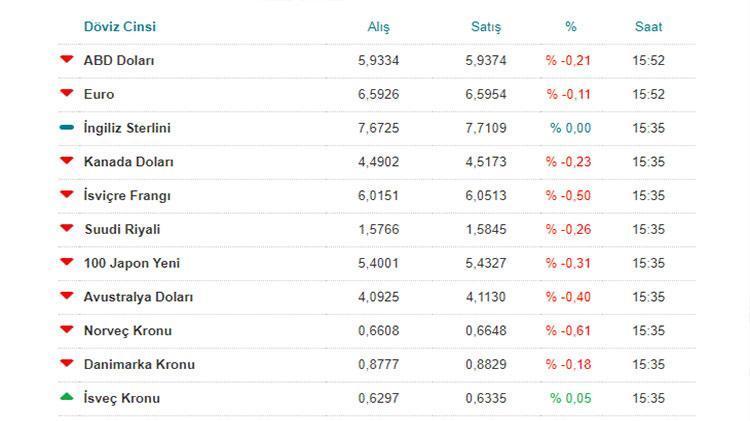The width and height of the screenshot is (750, 421).
Task: Click the red down arrow next to Euro
Action: pyautogui.click(x=67, y=93)
